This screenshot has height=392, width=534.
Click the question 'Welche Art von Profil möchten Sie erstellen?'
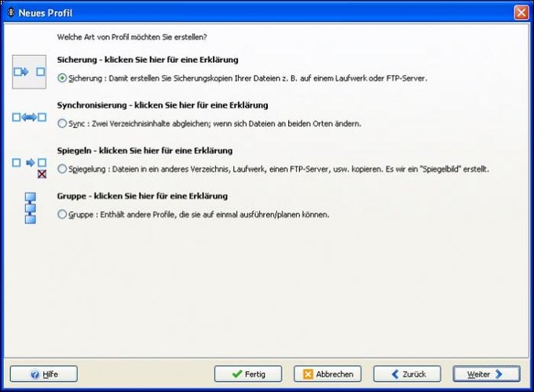tap(132, 37)
